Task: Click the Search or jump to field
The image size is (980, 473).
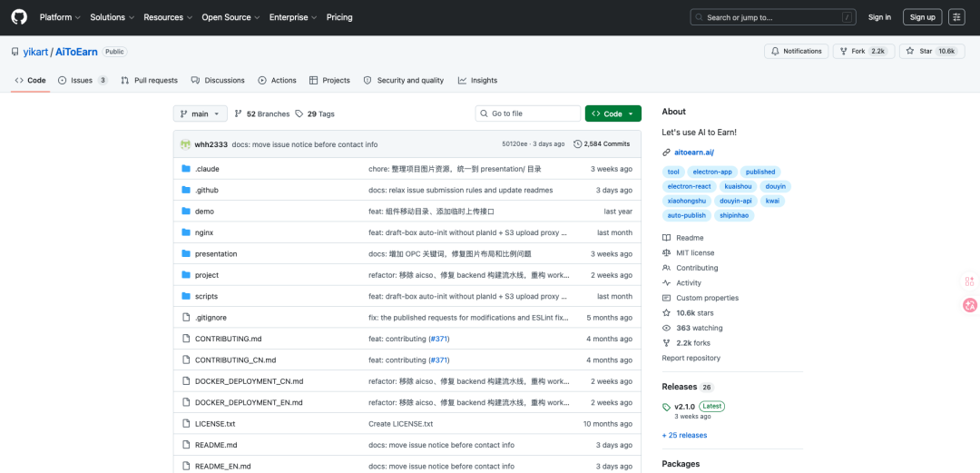Action: click(772, 17)
